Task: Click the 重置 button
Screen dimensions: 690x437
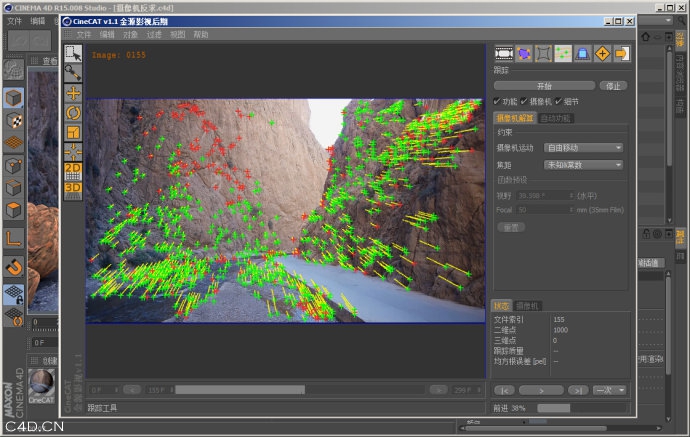Action: (511, 228)
